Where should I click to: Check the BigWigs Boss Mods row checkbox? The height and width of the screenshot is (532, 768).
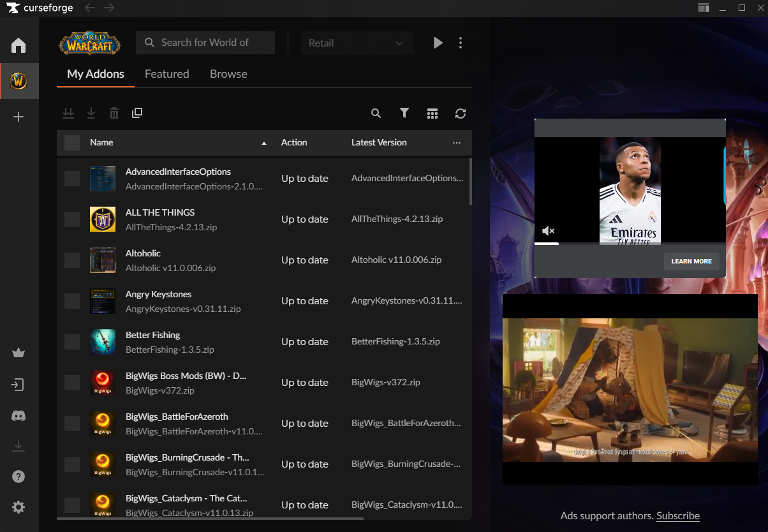click(72, 383)
